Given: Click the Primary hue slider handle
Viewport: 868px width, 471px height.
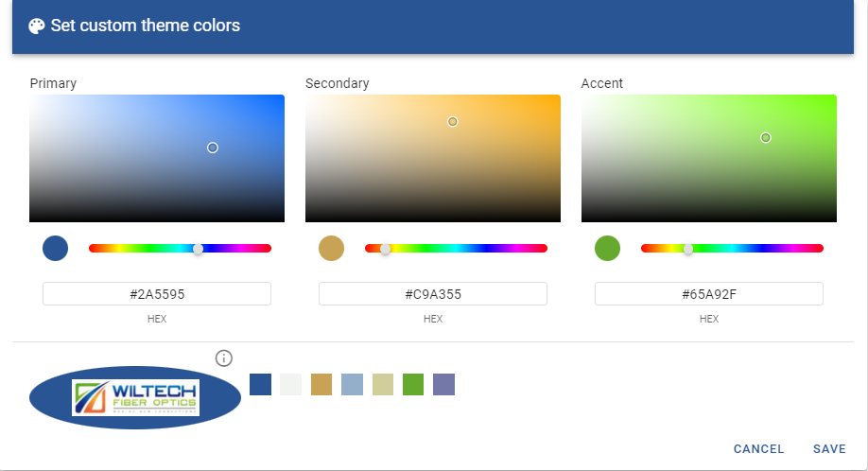Looking at the screenshot, I should (198, 249).
